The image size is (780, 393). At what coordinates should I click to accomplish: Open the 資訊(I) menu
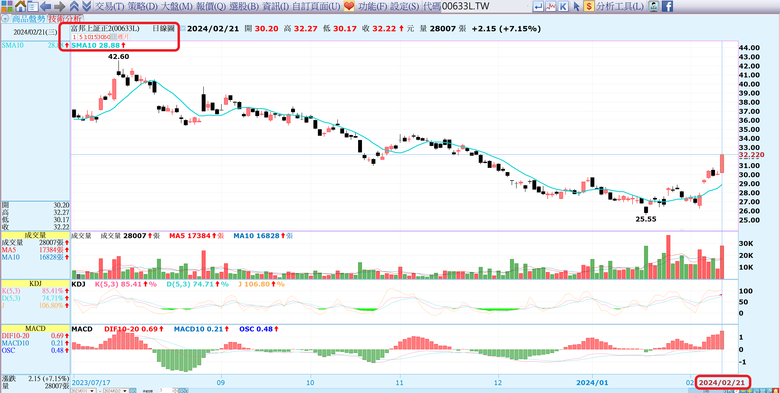tap(276, 6)
